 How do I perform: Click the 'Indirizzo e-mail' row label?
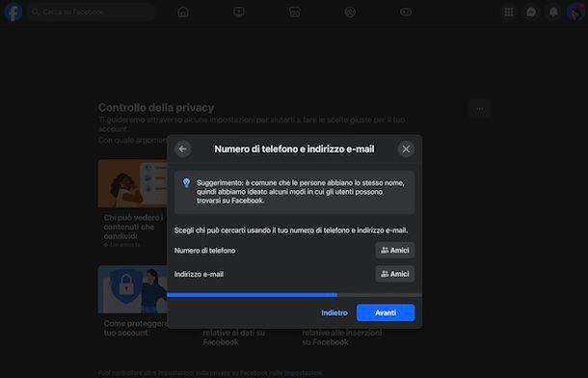point(199,274)
